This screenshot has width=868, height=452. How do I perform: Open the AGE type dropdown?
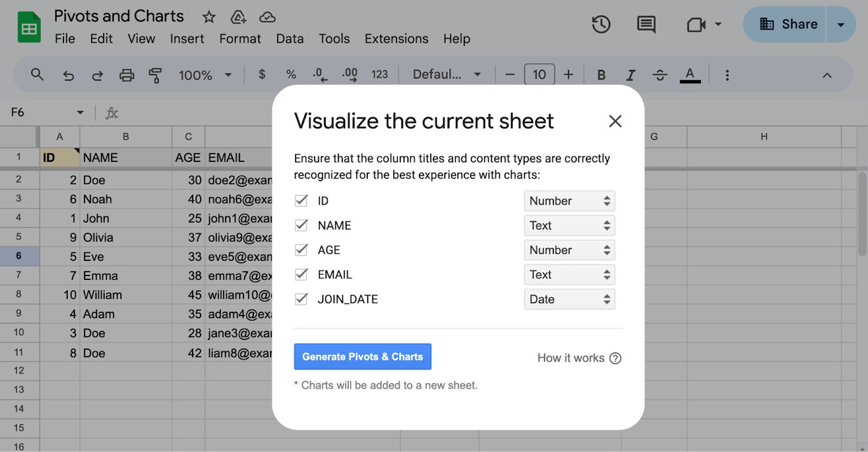pos(569,250)
